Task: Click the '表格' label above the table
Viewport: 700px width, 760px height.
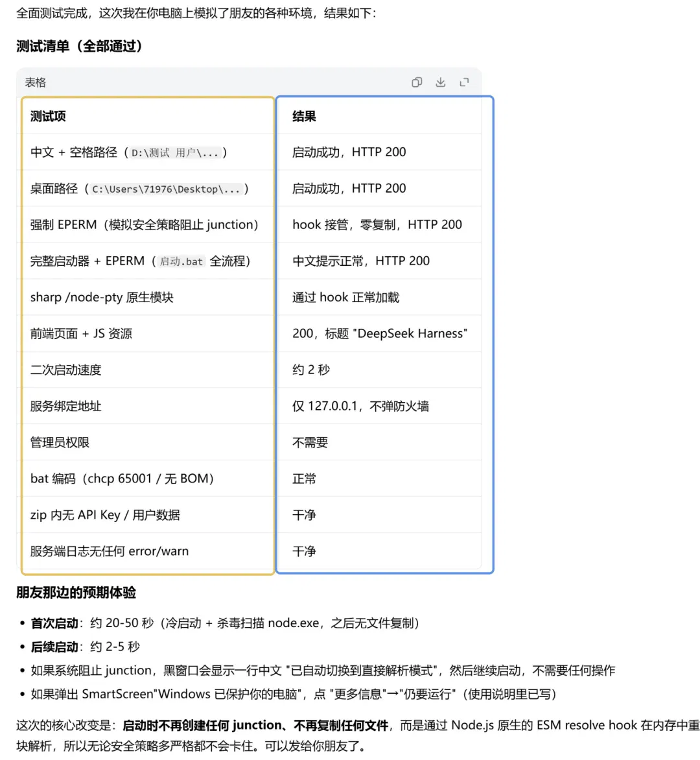Action: point(36,82)
